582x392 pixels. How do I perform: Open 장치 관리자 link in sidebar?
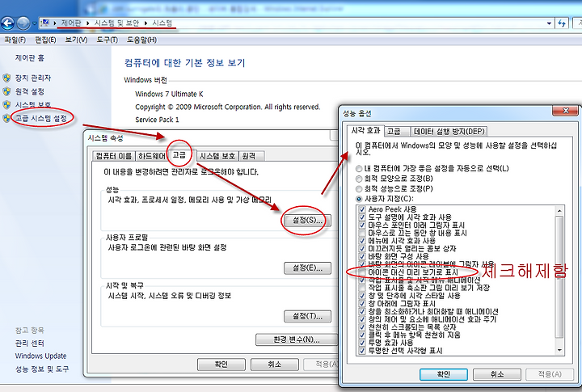coord(32,78)
